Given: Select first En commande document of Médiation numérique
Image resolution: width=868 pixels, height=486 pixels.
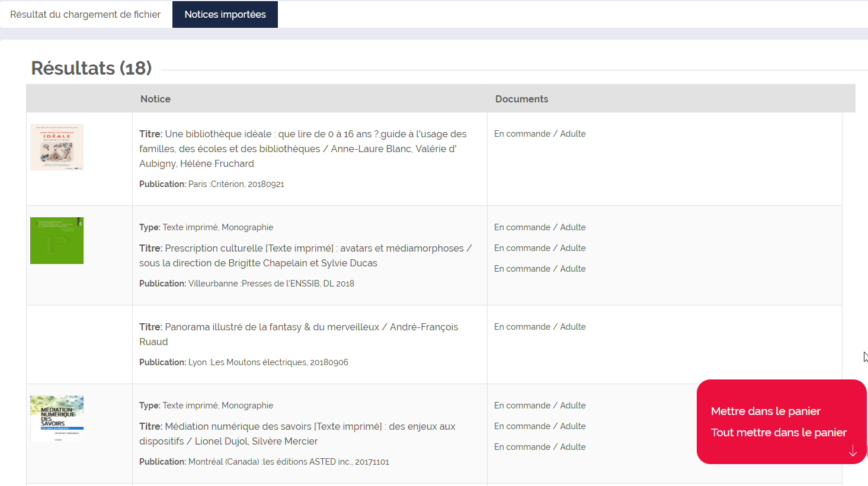Looking at the screenshot, I should pos(540,405).
